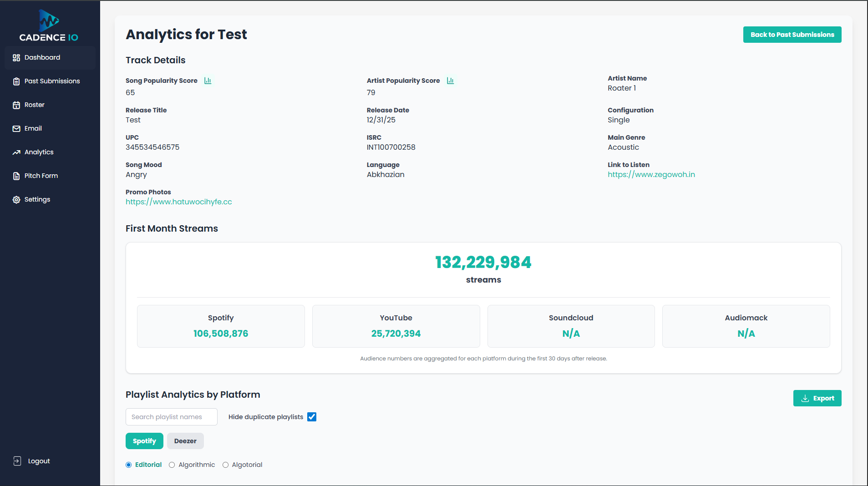Click the Soundcloud N/A card
The height and width of the screenshot is (486, 868).
pyautogui.click(x=571, y=326)
